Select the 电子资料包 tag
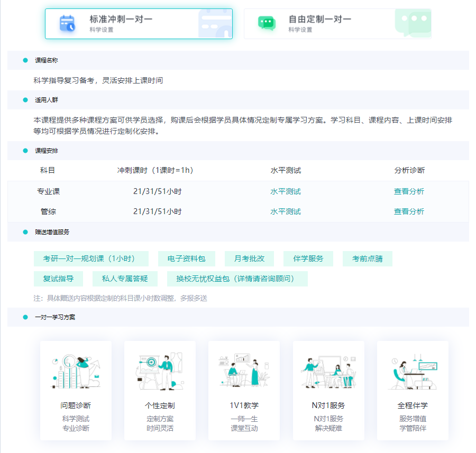Viewport: 476px width, 453px height. pos(186,258)
